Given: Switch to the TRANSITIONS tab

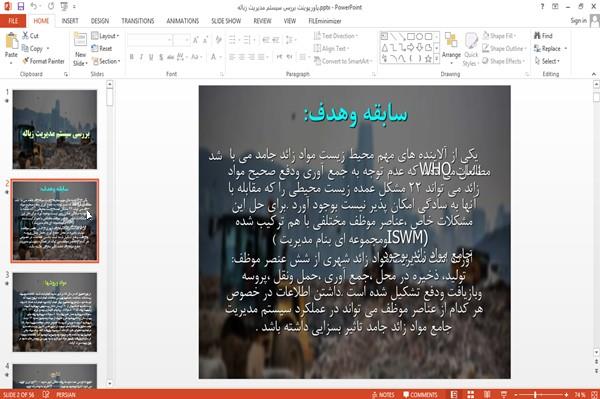Looking at the screenshot, I should [138, 21].
